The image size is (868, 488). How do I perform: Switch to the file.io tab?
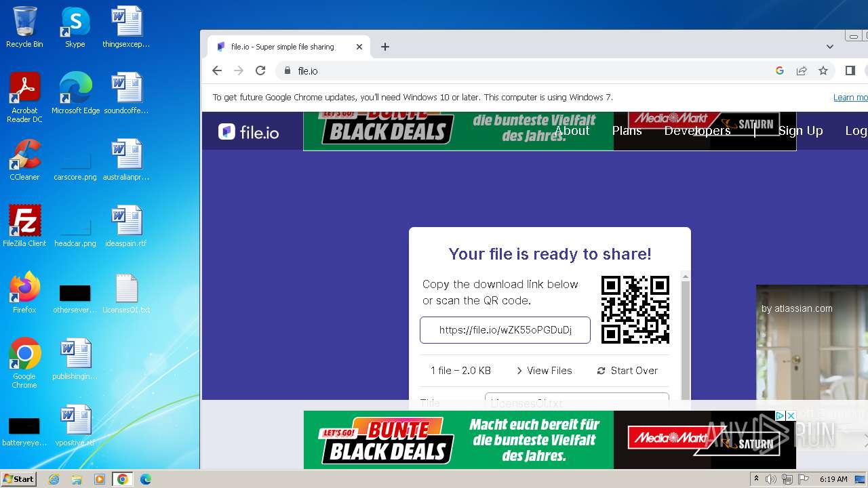288,47
